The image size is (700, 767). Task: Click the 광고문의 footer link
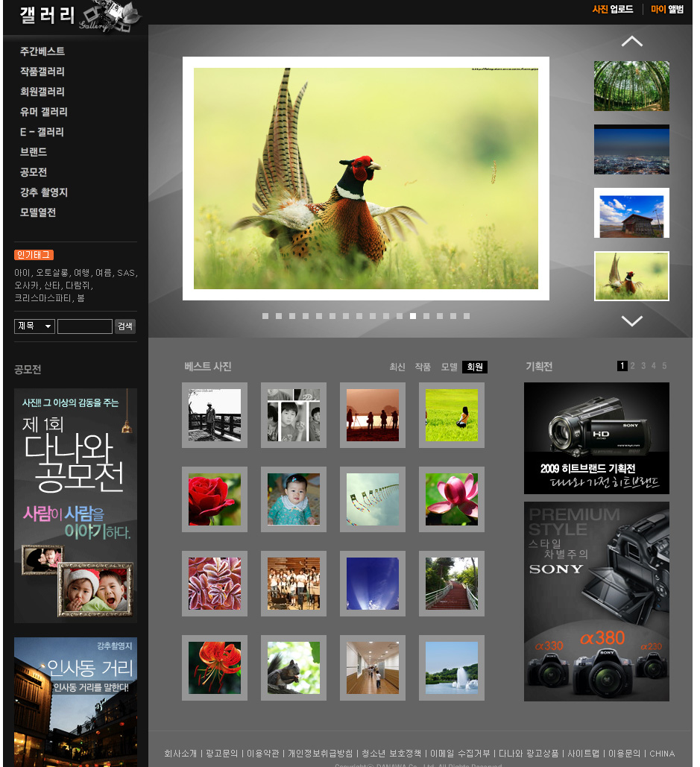coord(221,754)
